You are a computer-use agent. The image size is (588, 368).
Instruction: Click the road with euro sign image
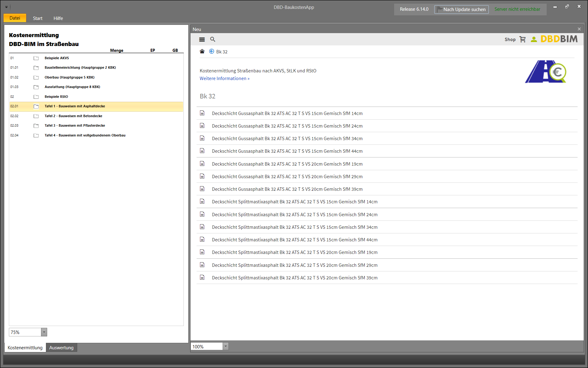(x=545, y=71)
